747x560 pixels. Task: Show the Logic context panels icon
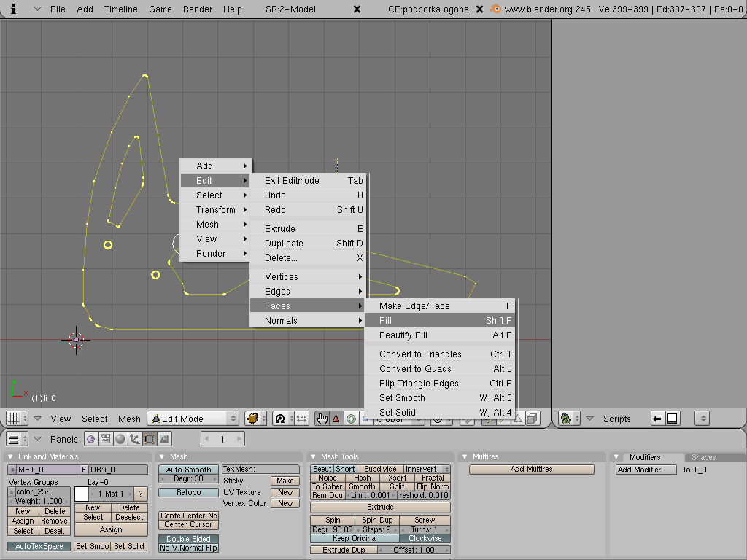(90, 438)
